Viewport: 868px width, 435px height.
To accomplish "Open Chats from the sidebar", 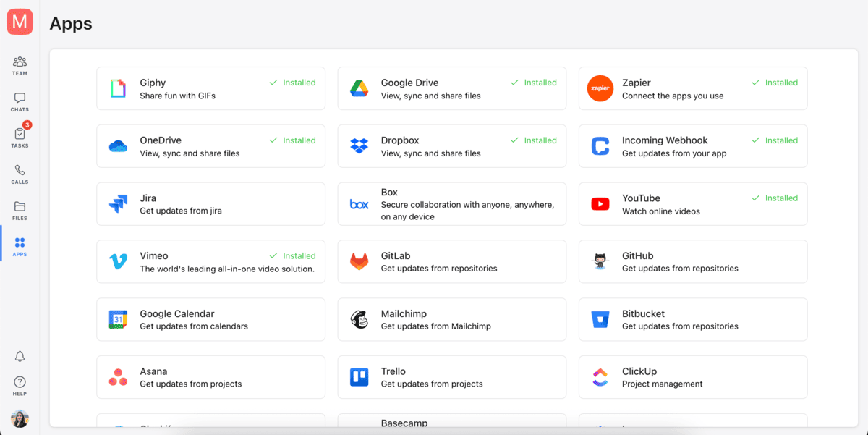I will (x=19, y=101).
